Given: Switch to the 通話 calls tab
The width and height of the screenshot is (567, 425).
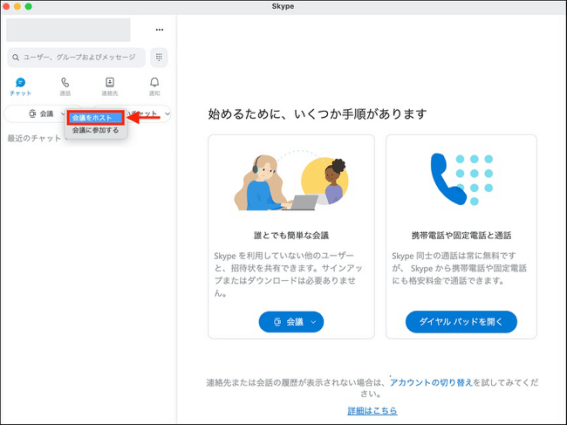Looking at the screenshot, I should [65, 86].
